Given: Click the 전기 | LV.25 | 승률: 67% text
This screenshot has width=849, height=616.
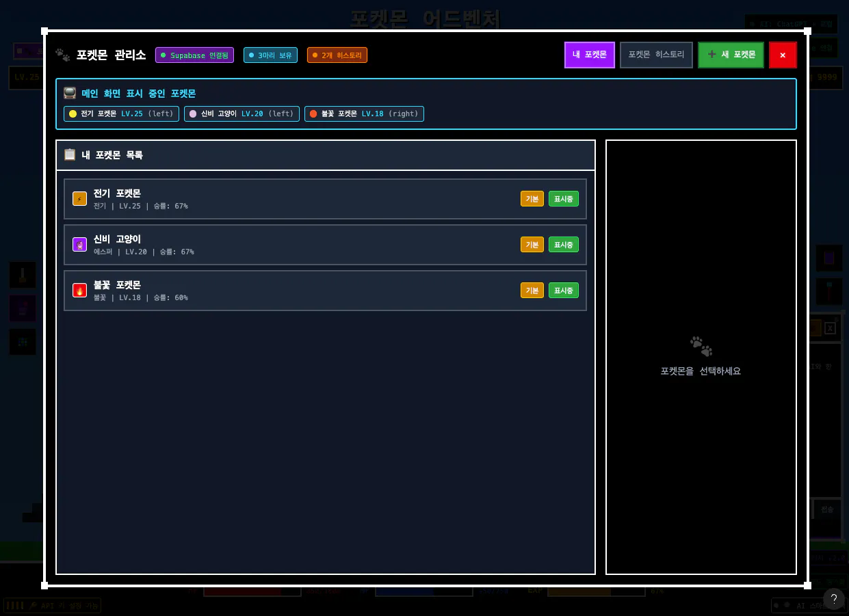Looking at the screenshot, I should (x=141, y=206).
